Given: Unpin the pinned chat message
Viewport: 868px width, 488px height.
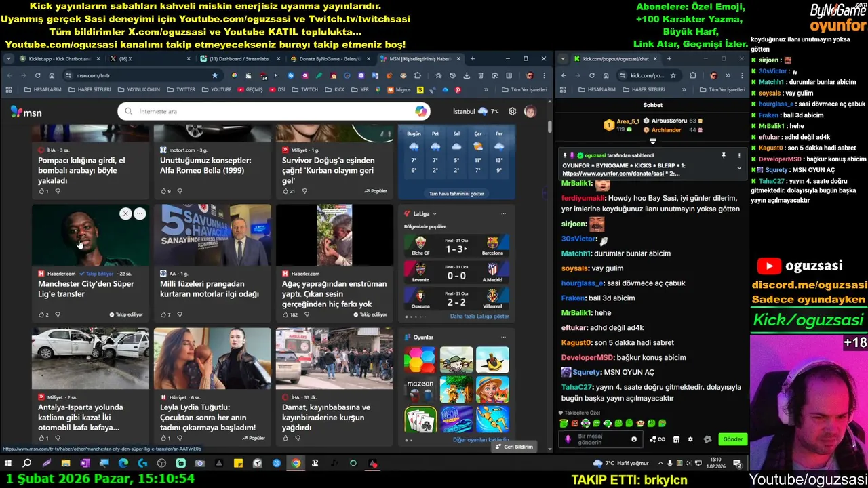Looking at the screenshot, I should click(724, 156).
